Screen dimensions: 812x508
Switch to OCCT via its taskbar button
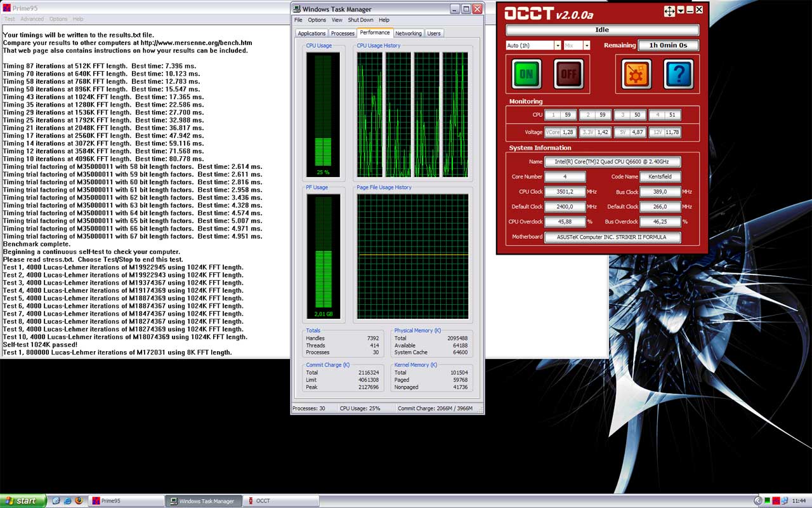[280, 500]
